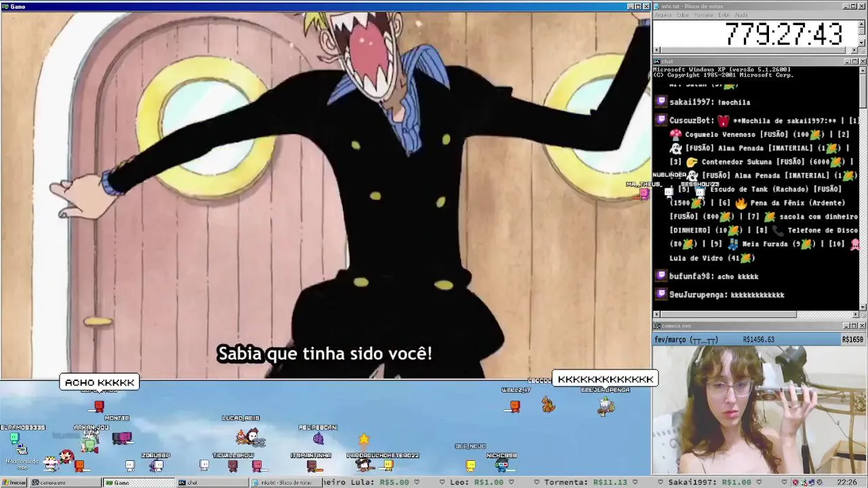Click the chat window horizontal scrollbar thumb
Image resolution: width=868 pixels, height=488 pixels.
point(728,314)
